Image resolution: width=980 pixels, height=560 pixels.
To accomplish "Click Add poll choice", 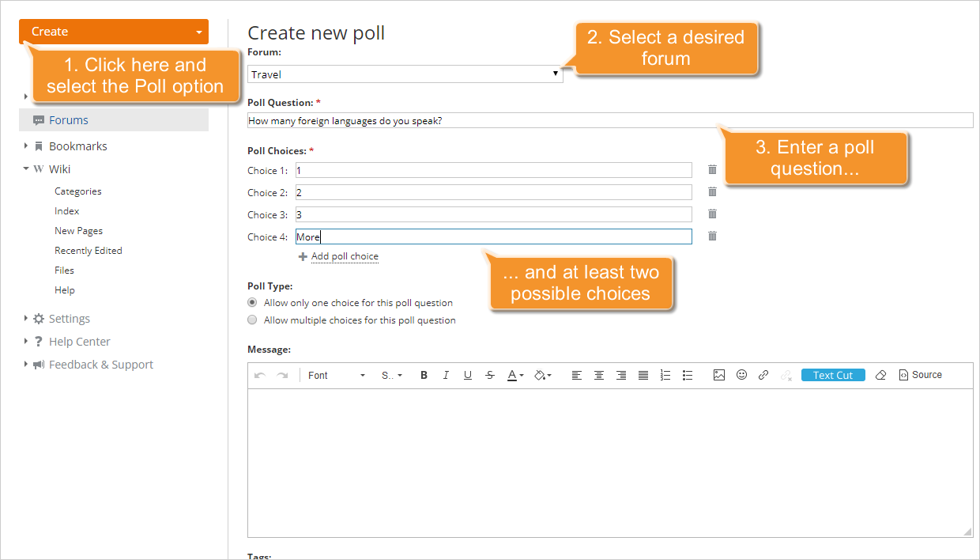I will point(345,256).
